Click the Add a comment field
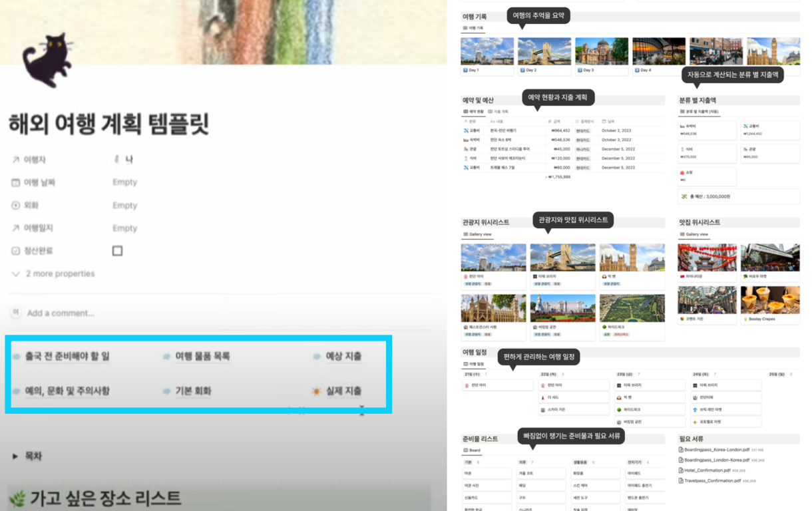Viewport: 812px width, 511px height. (61, 313)
